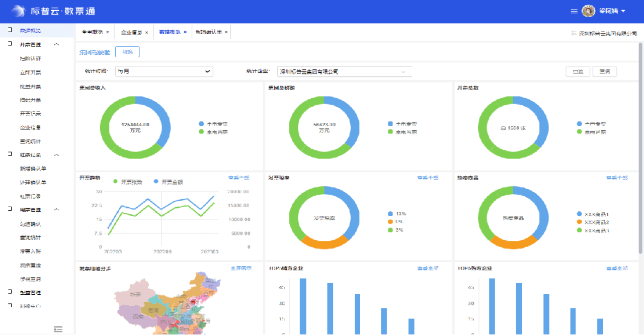The image size is (644, 335).
Task: Open the 统计企业 company dropdown
Action: tap(344, 71)
